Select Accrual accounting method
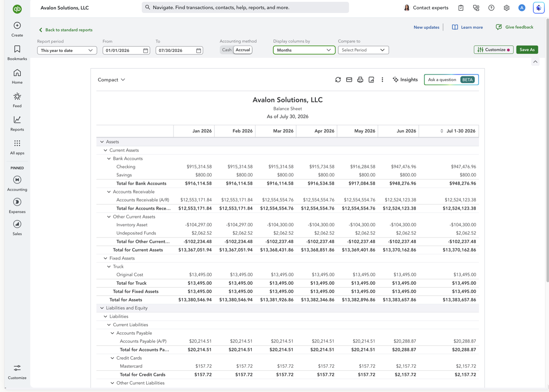This screenshot has height=392, width=549. pos(243,50)
